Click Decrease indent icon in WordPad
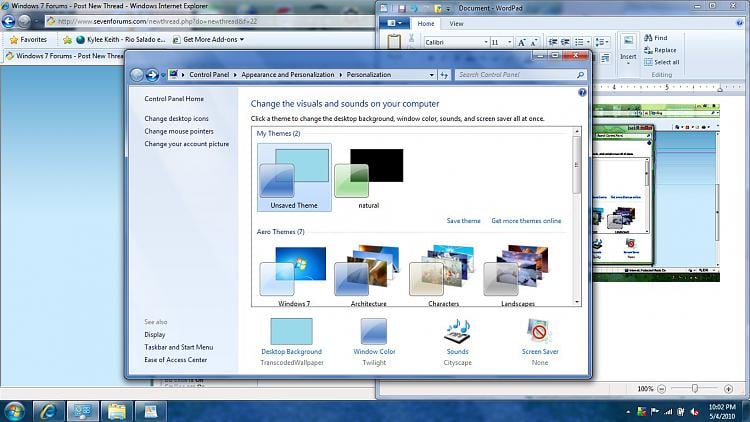This screenshot has height=422, width=750. (552, 42)
